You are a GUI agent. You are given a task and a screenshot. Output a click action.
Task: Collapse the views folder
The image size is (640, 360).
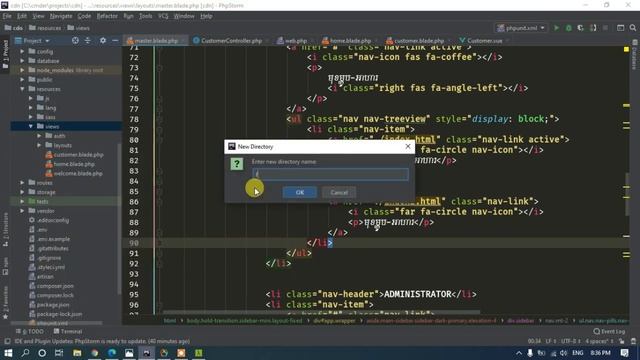point(31,127)
